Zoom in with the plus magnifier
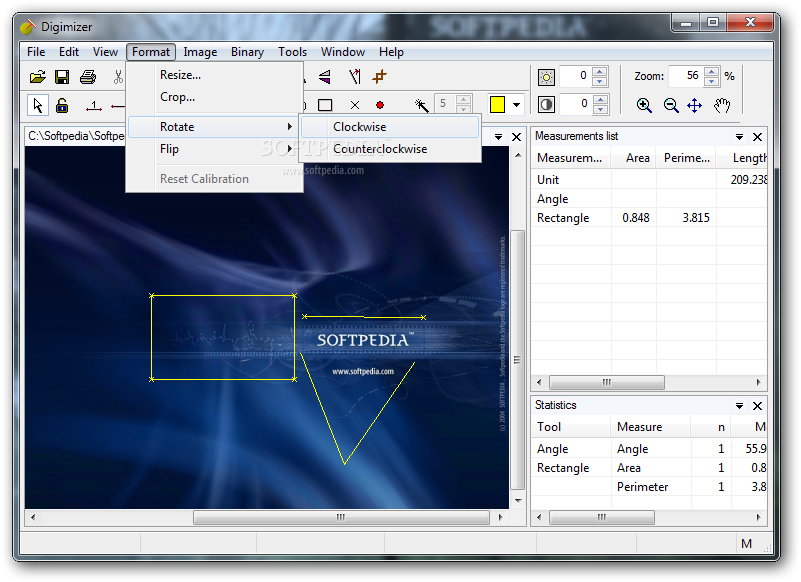The width and height of the screenshot is (801, 582). (644, 106)
